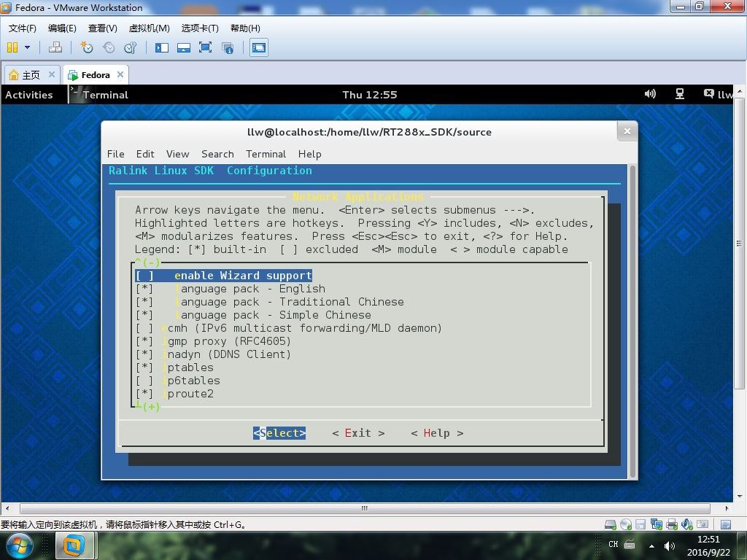Toggle the VMware library sidebar icon

(162, 47)
